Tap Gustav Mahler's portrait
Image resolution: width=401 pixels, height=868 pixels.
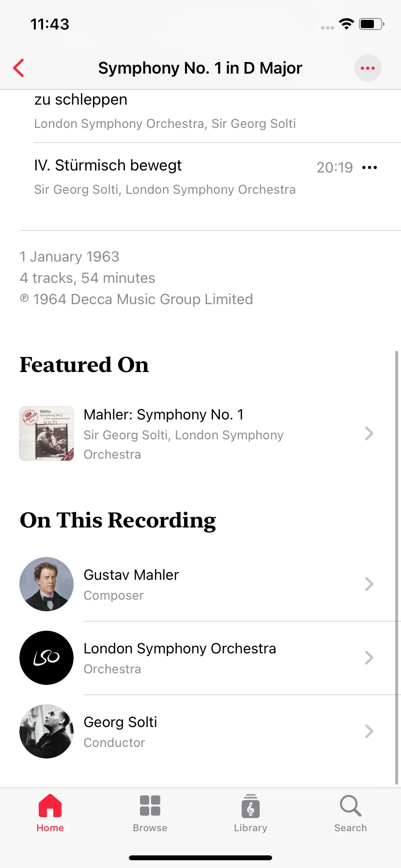[x=46, y=584]
